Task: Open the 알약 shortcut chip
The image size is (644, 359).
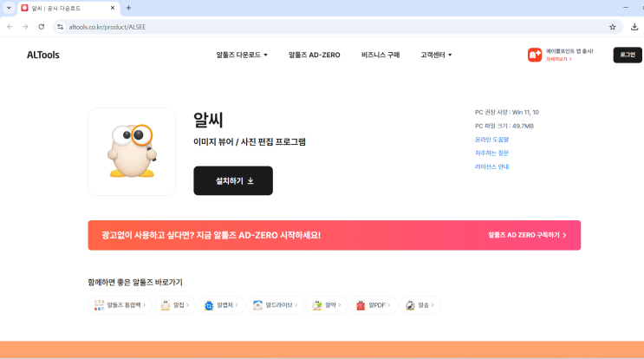Action: point(327,305)
